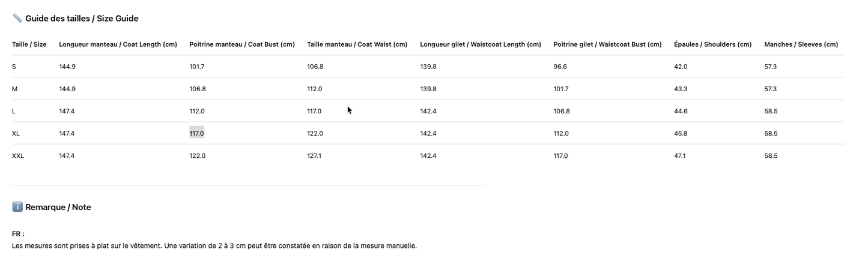The image size is (868, 261).
Task: Click the ruler icon beside Size Guide heading
Action: 17,19
